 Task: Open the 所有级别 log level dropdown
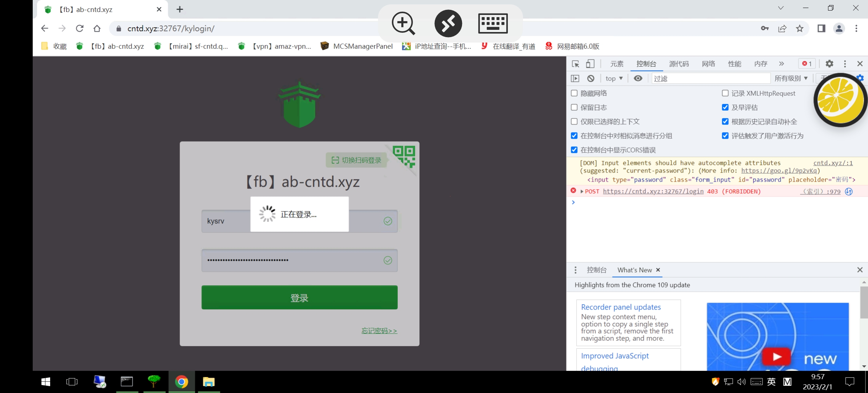point(791,78)
